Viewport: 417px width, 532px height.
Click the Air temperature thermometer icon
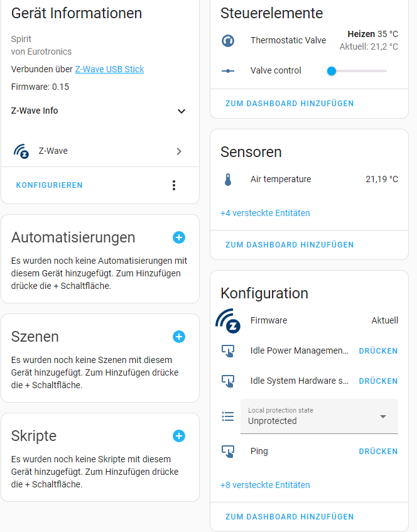tap(228, 180)
